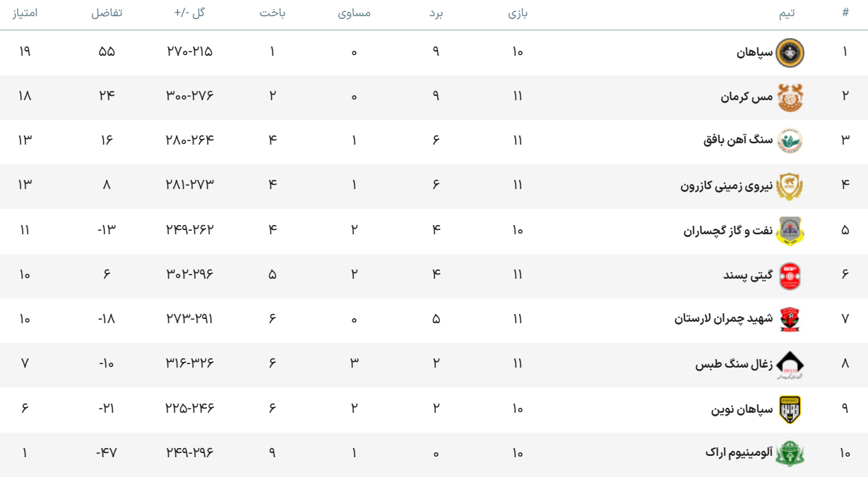Viewport: 868px width, 489px height.
Task: Click the برد column header
Action: pos(436,13)
